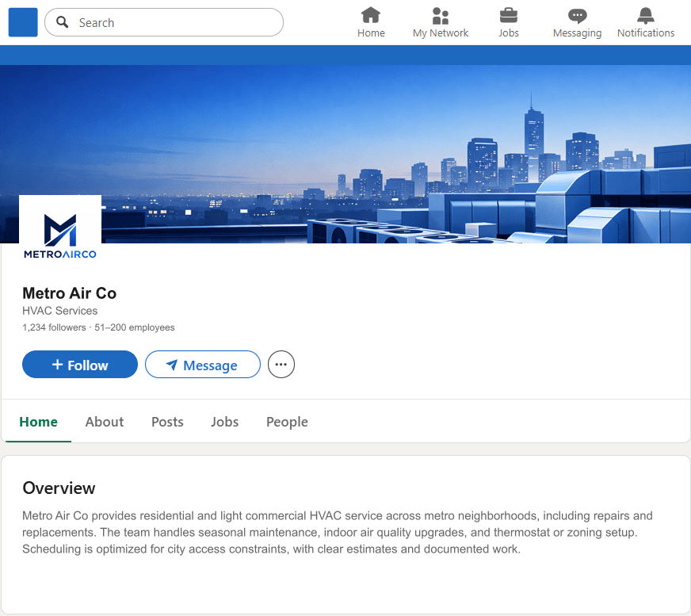Select the company Home tab
The image size is (691, 616).
click(x=38, y=422)
